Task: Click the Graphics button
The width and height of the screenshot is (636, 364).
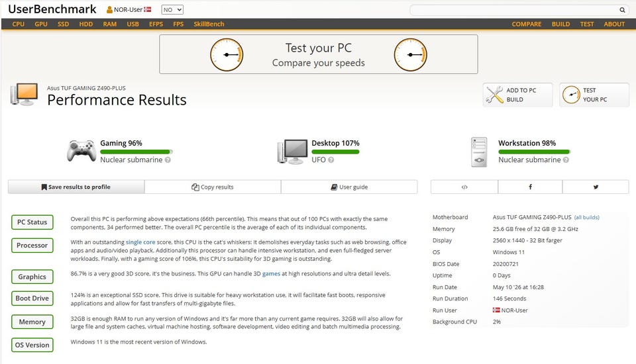Action: [32, 277]
